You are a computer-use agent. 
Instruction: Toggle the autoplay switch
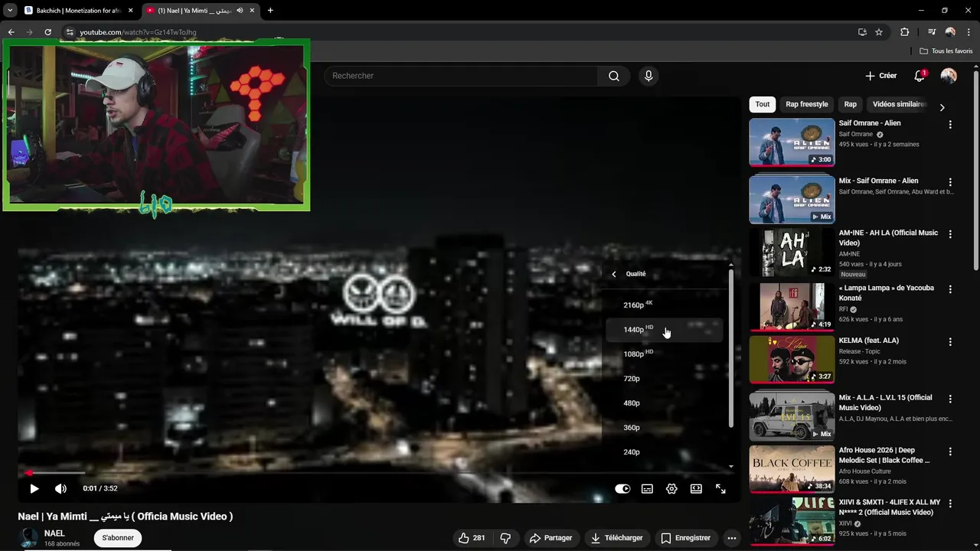tap(622, 489)
